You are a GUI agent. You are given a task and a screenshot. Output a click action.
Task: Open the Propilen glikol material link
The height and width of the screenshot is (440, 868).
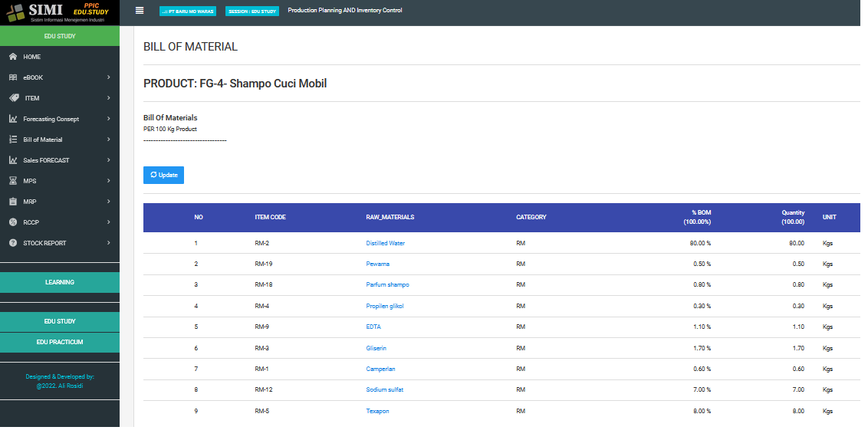[x=384, y=306]
